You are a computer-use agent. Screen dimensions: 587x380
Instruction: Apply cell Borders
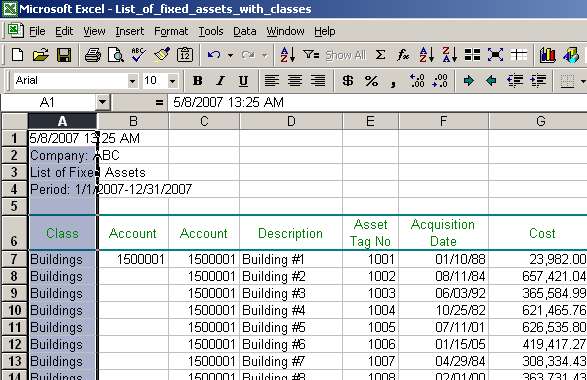coord(567,80)
